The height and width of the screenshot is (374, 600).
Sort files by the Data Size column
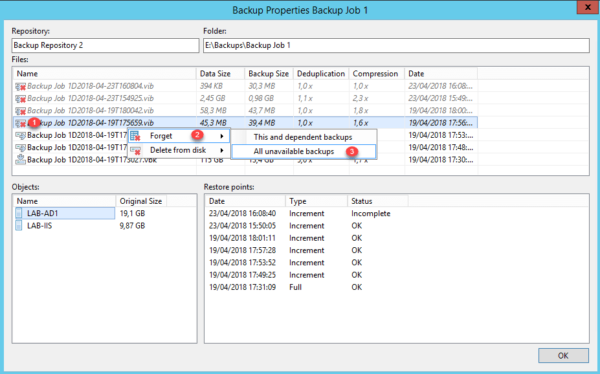(220, 73)
